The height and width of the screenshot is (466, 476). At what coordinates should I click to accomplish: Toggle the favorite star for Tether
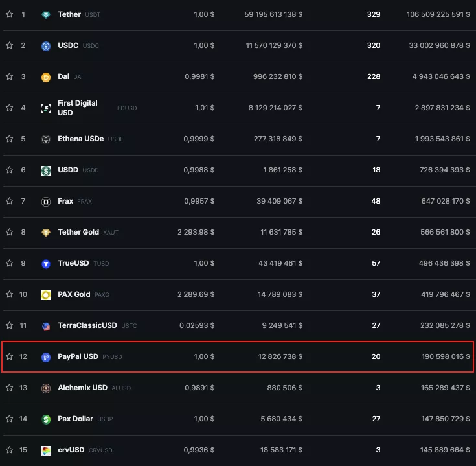(x=9, y=14)
